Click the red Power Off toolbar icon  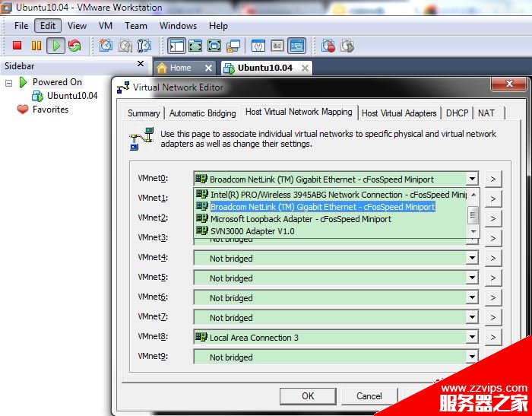17,46
